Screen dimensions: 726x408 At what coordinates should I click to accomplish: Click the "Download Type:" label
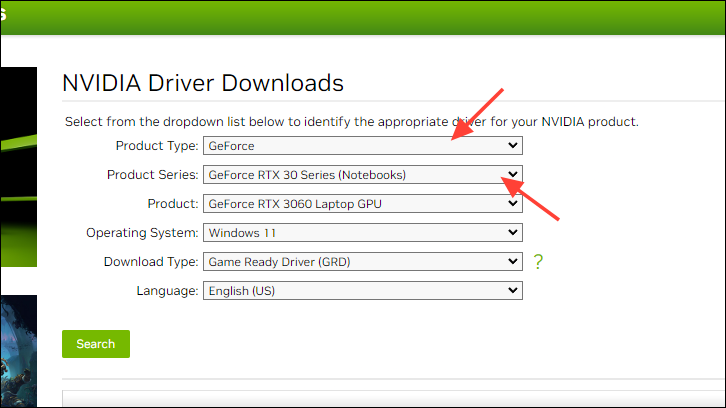tap(150, 262)
